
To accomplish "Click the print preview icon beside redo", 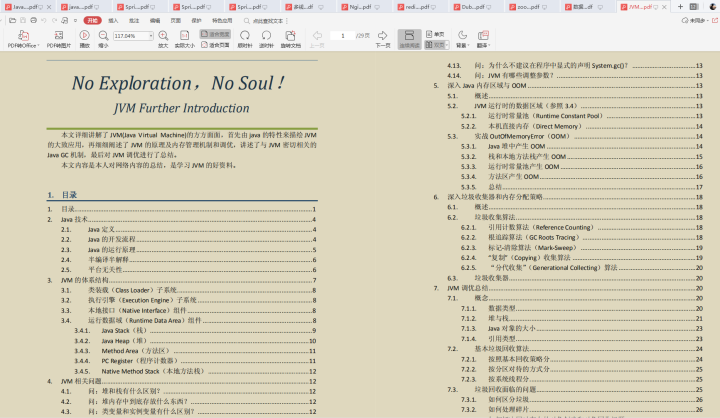I will (x=65, y=21).
